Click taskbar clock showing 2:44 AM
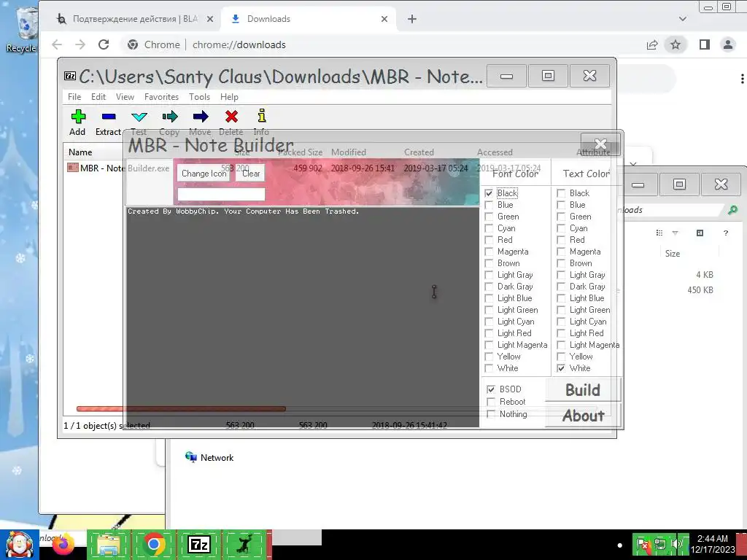747x560 pixels. coord(713,544)
